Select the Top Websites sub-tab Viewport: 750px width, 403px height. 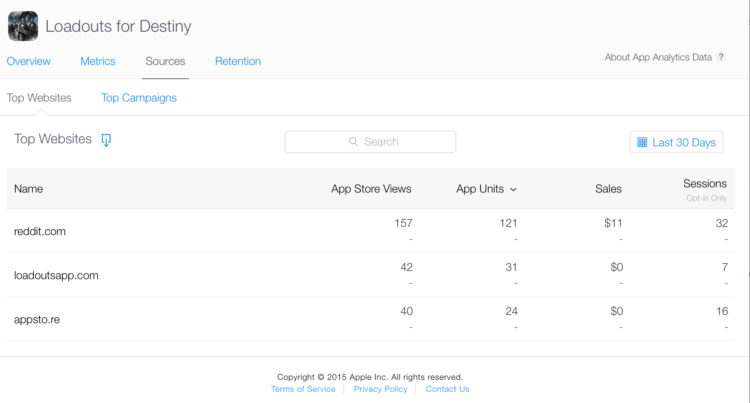39,98
